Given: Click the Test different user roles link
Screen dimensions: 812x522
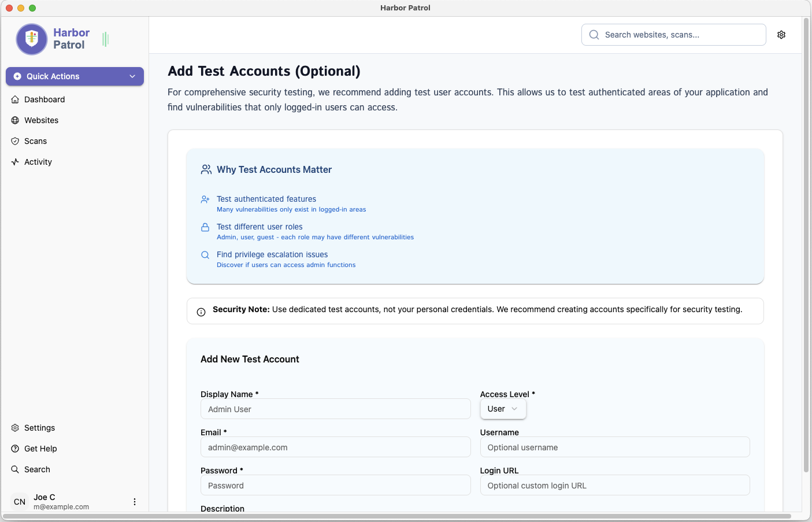Looking at the screenshot, I should tap(259, 227).
